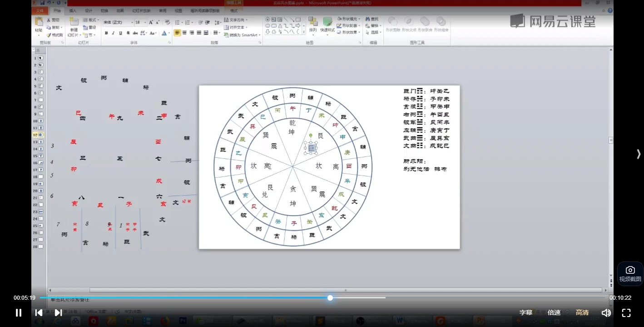Toggle italic on selected text
Screen dimensions: 644x327
113,33
